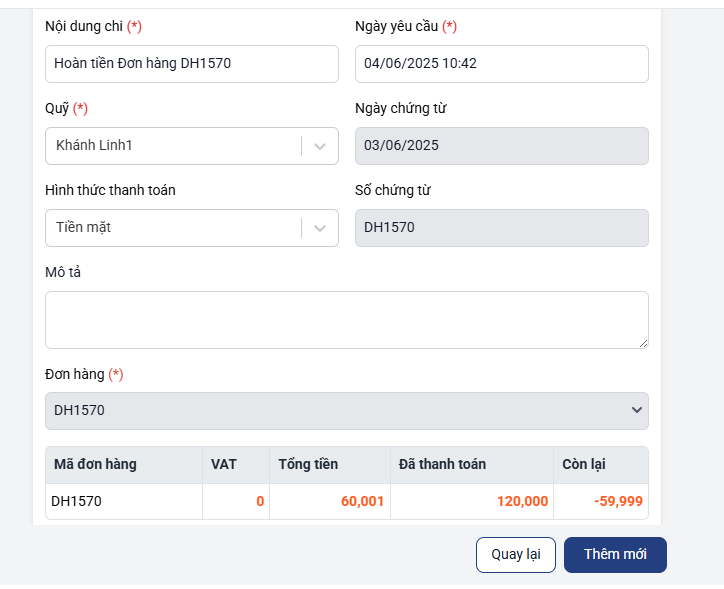Click the Quỹ dropdown chevron icon

point(320,146)
